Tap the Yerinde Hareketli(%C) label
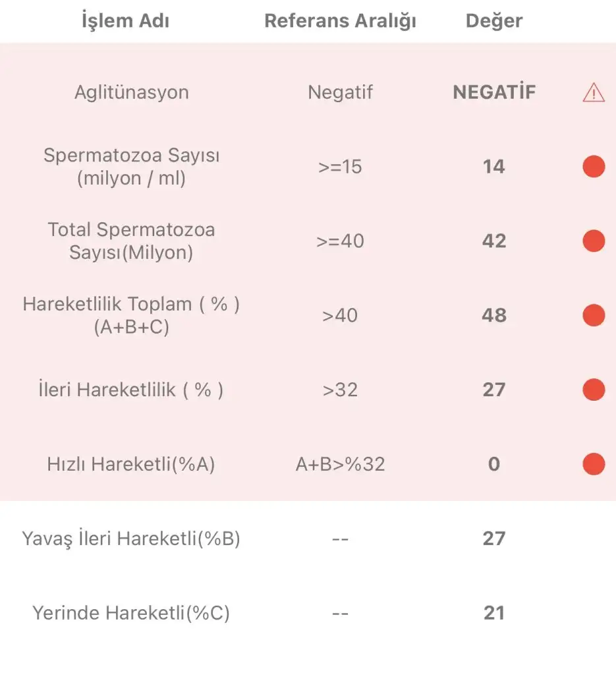The width and height of the screenshot is (616, 675). [132, 614]
